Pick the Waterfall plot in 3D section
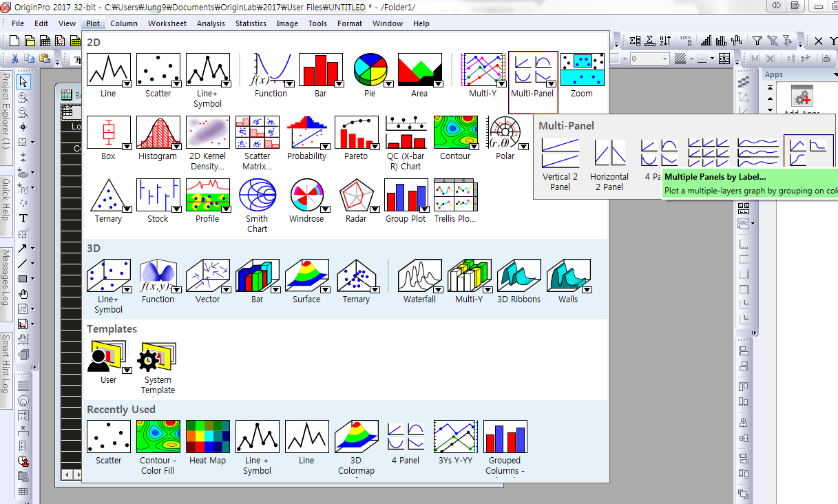Screen dimensions: 838x504 pyautogui.click(x=419, y=275)
